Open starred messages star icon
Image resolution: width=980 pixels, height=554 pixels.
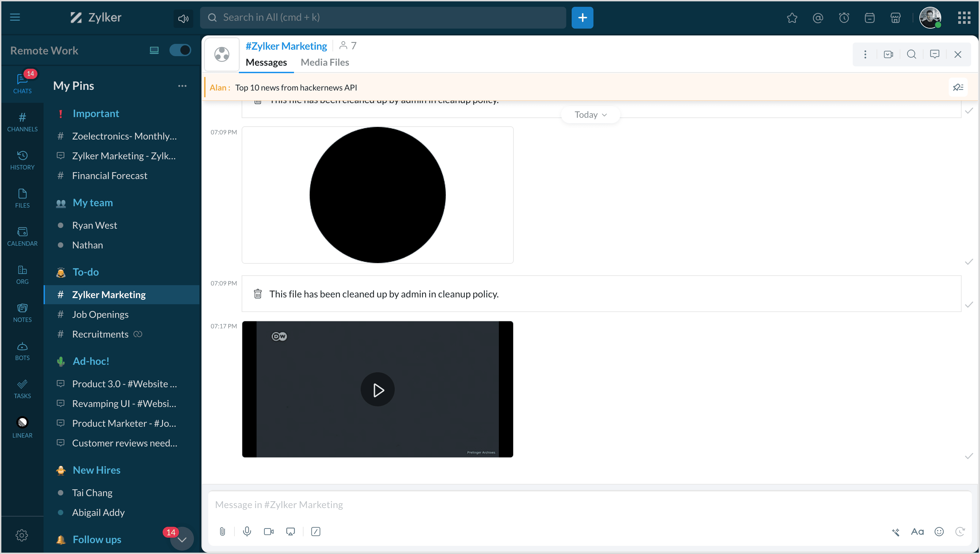coord(792,18)
